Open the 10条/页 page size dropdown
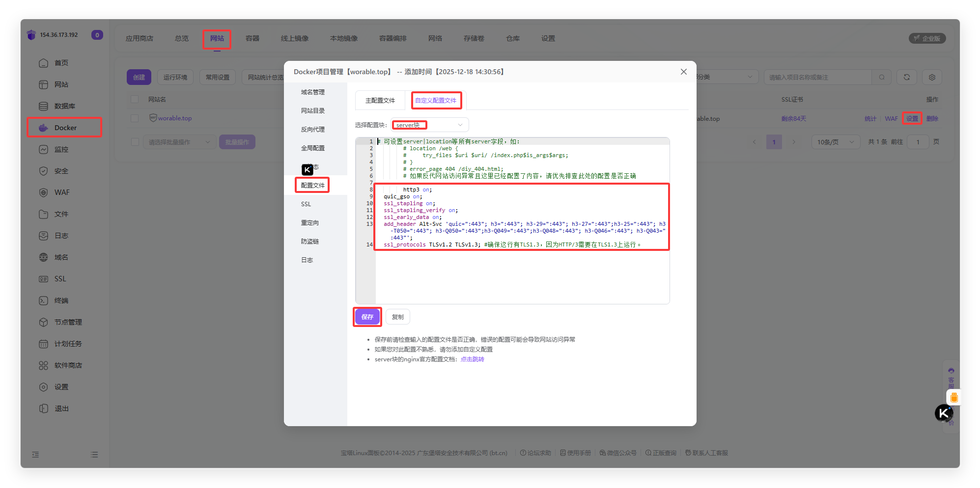 [x=835, y=142]
